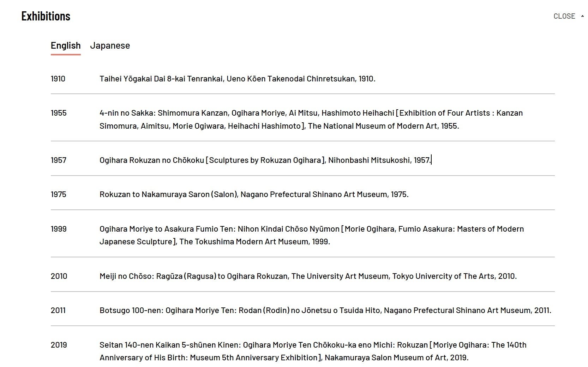Click the year label 1999
The width and height of the screenshot is (588, 367).
[x=59, y=229]
